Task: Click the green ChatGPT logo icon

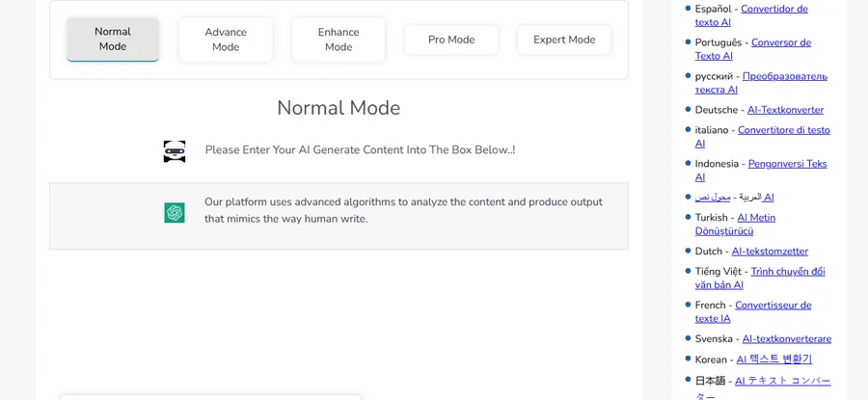Action: click(x=175, y=213)
